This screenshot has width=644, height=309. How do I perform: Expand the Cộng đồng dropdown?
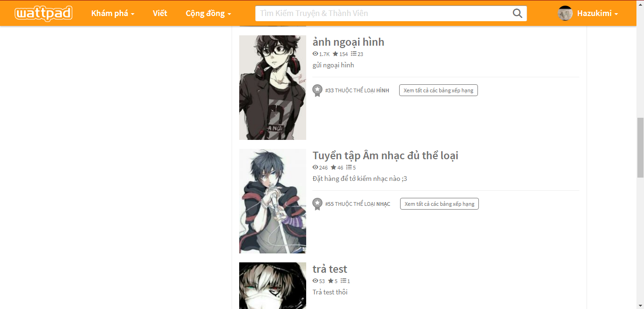[x=208, y=13]
